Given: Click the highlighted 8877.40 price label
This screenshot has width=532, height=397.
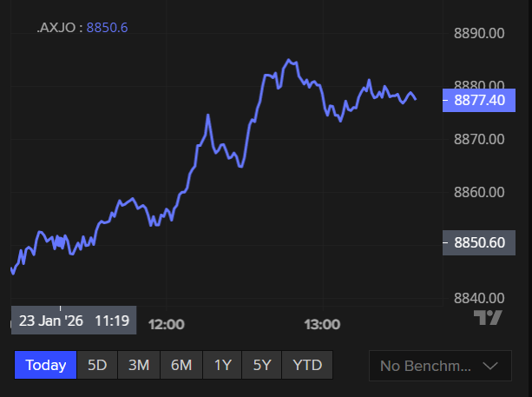Looking at the screenshot, I should 479,101.
